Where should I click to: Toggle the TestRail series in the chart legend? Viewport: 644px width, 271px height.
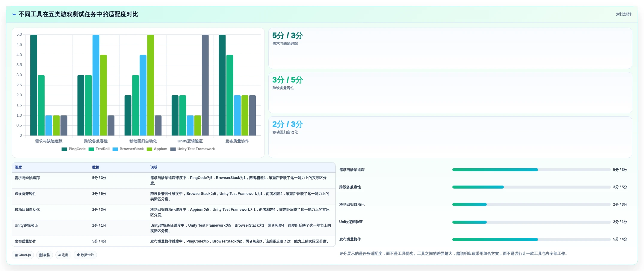coord(99,149)
